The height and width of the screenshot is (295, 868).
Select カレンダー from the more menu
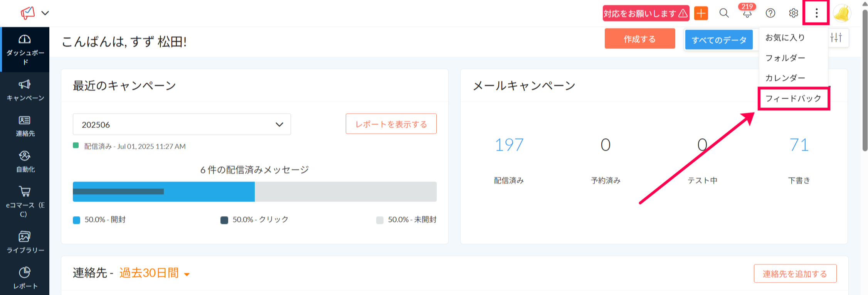(785, 78)
